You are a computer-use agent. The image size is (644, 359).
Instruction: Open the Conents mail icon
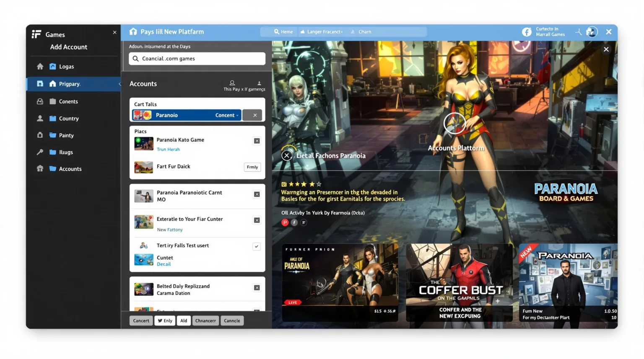[x=40, y=101]
